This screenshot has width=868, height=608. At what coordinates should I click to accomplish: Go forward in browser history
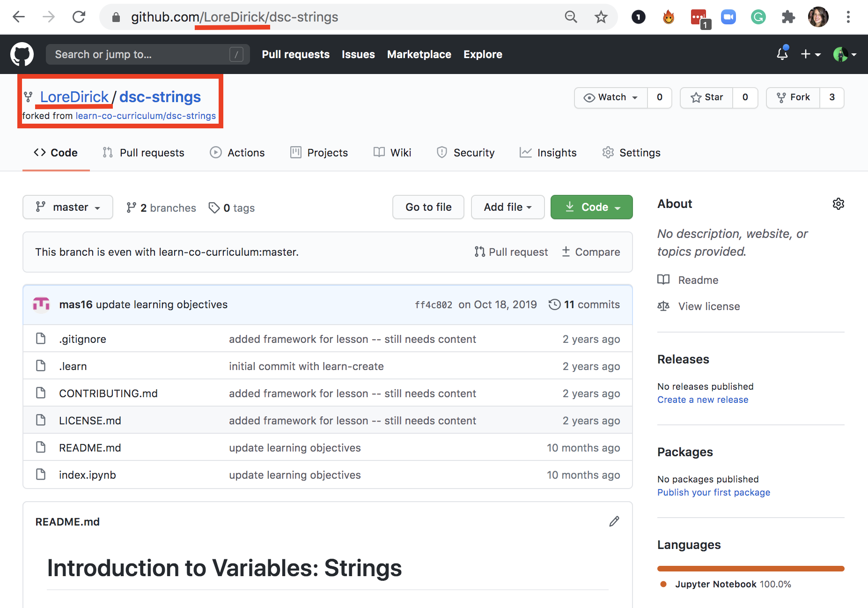[49, 17]
